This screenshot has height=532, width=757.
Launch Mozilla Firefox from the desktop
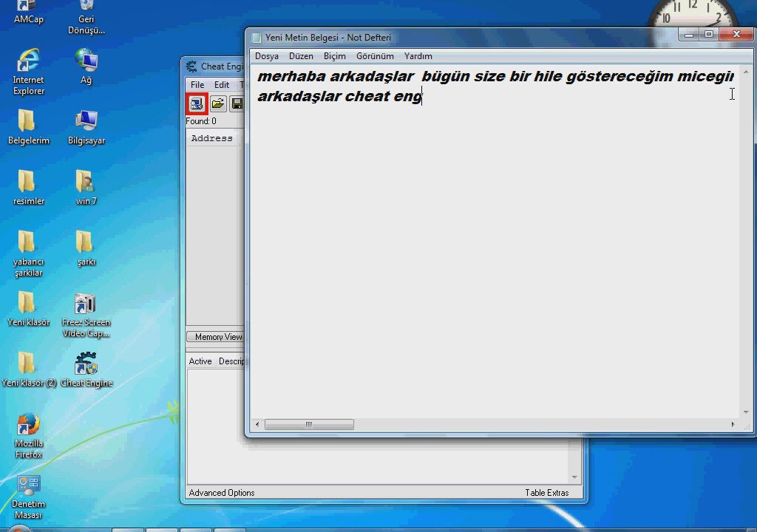click(29, 435)
